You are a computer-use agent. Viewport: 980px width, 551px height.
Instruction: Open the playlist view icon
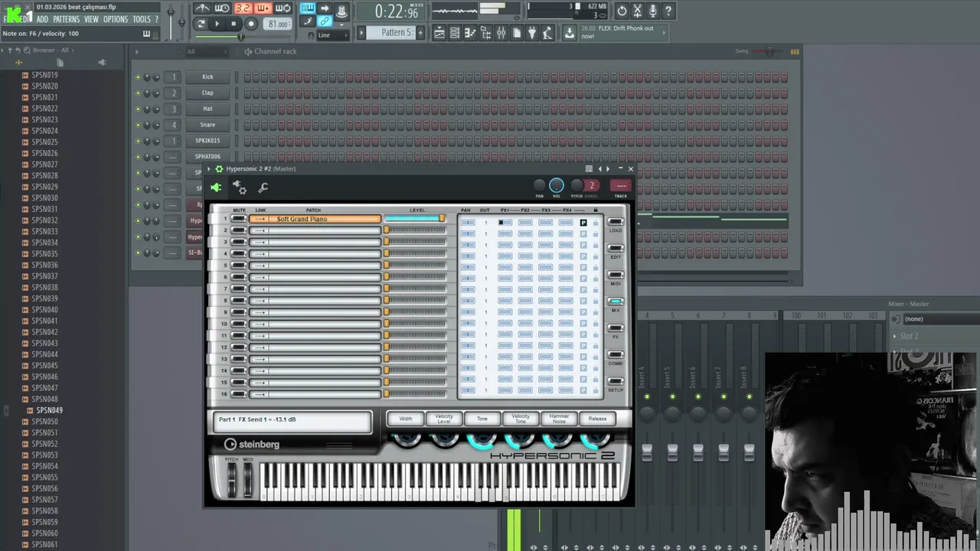coord(439,33)
